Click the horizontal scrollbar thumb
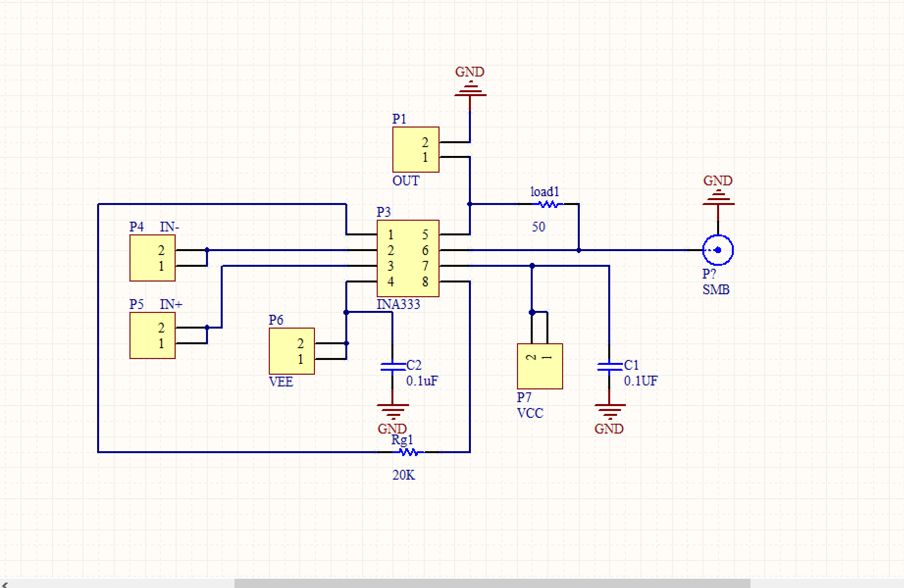The width and height of the screenshot is (904, 588). click(x=492, y=583)
